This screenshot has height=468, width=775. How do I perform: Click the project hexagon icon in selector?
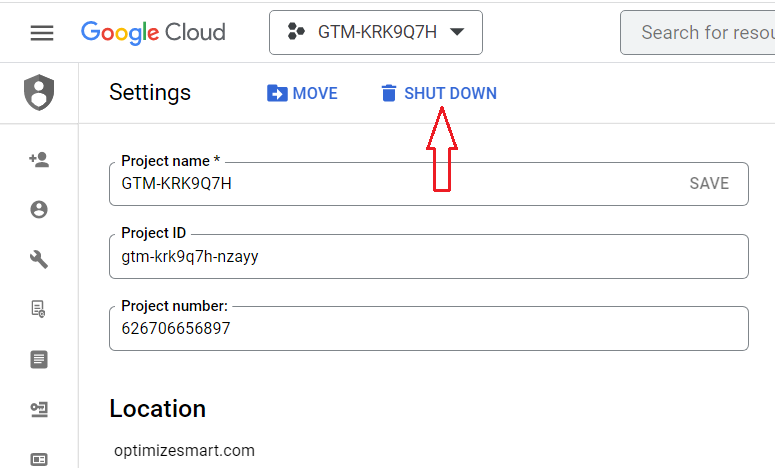point(296,32)
